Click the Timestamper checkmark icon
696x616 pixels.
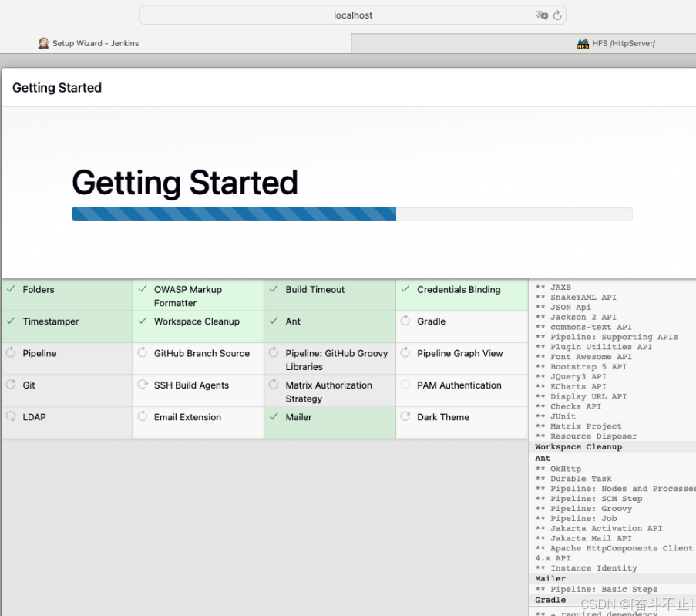11,321
